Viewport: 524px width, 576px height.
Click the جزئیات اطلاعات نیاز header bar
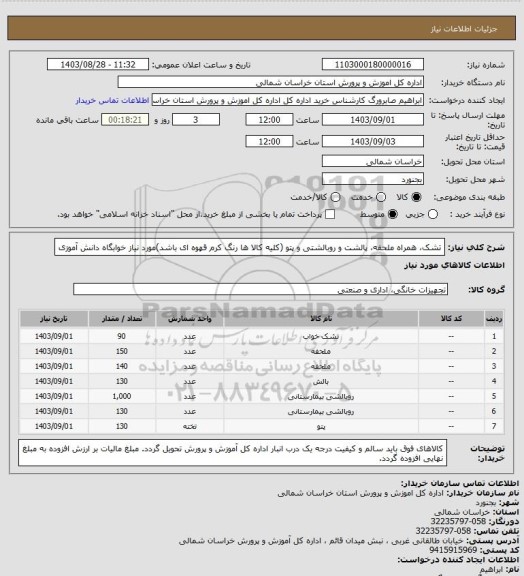point(262,28)
